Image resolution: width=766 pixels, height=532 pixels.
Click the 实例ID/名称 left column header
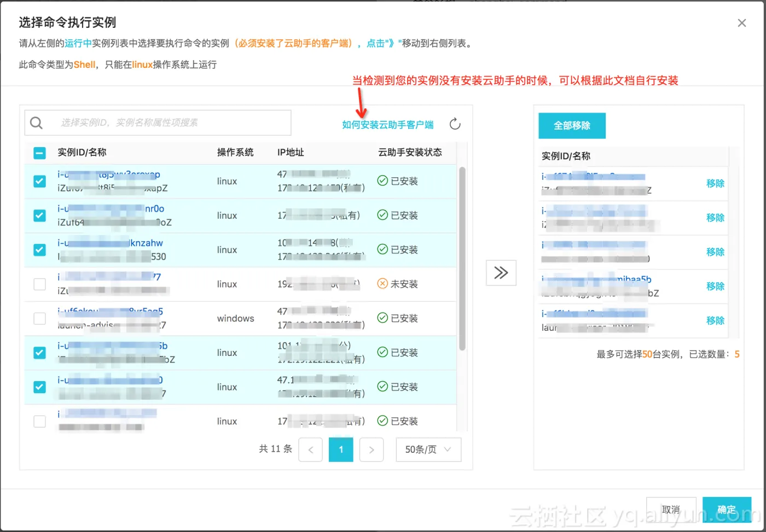82,153
